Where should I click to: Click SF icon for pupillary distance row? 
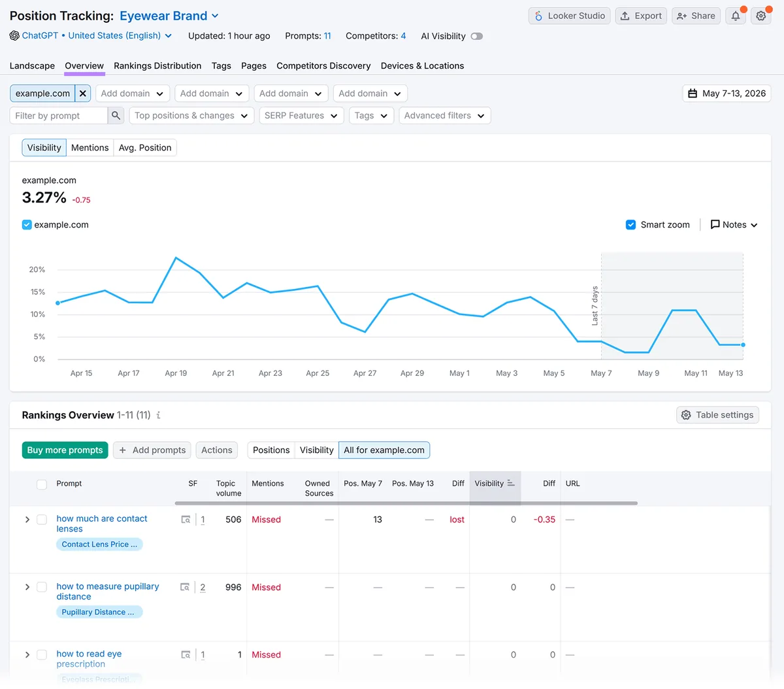pos(186,587)
